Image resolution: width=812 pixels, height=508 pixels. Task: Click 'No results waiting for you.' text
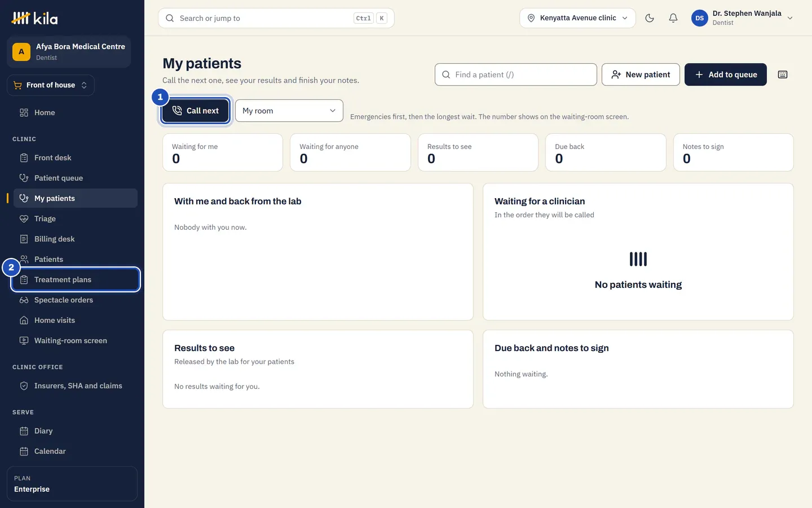point(217,387)
